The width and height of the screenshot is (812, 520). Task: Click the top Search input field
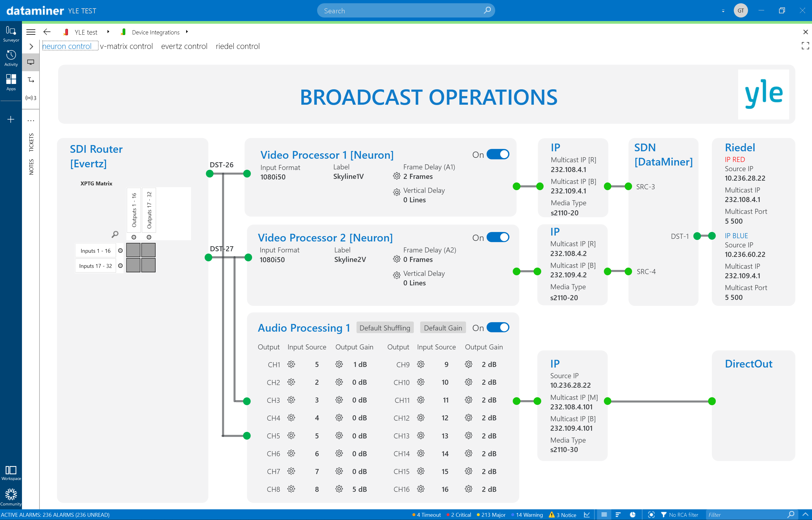pos(406,10)
